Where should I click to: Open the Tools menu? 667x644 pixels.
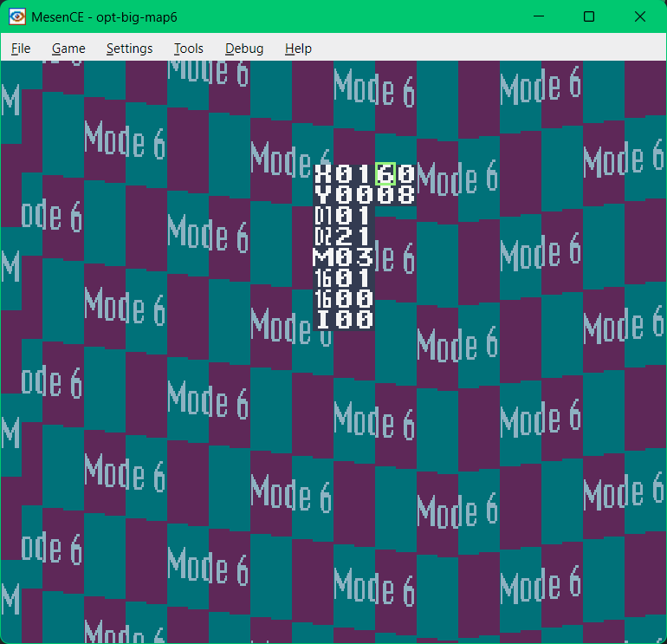click(x=189, y=49)
